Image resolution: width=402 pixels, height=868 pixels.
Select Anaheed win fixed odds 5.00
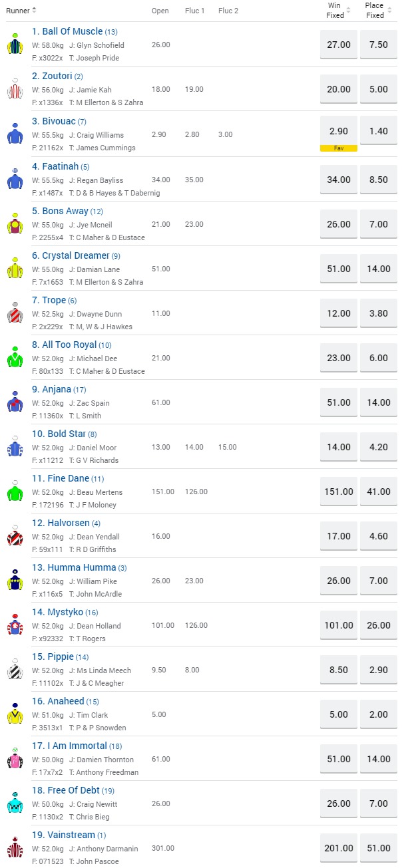339,714
